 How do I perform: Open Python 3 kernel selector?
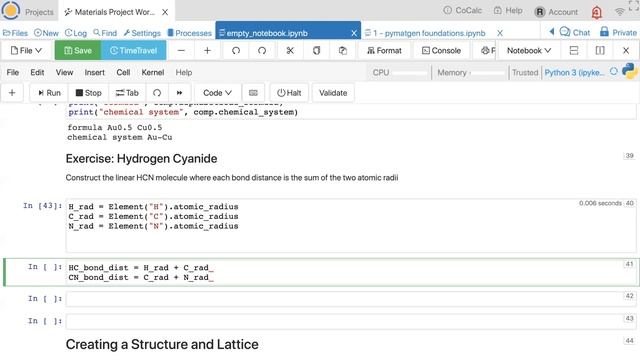click(x=574, y=73)
